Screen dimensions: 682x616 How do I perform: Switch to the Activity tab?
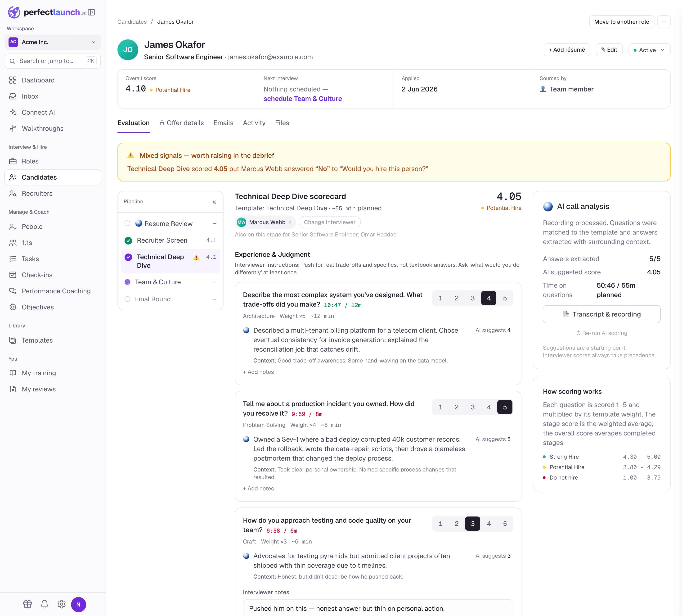click(x=254, y=123)
